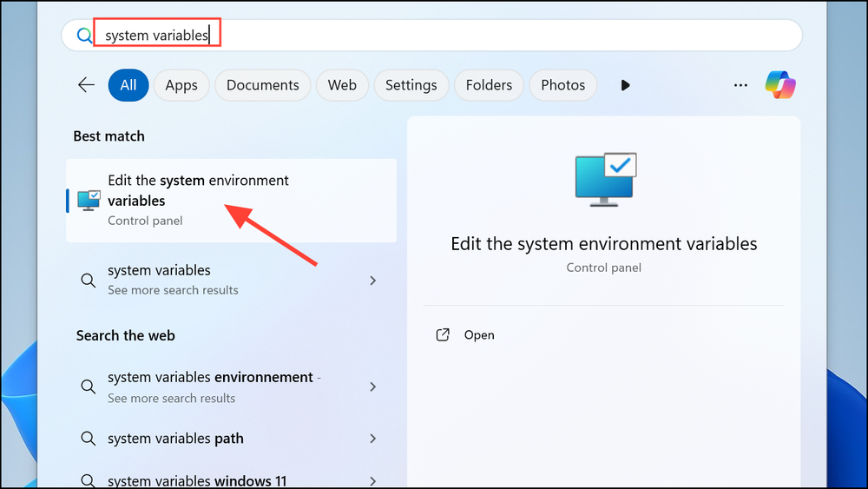Switch to the Documents filter tab
Viewport: 868px width, 489px height.
pyautogui.click(x=262, y=85)
